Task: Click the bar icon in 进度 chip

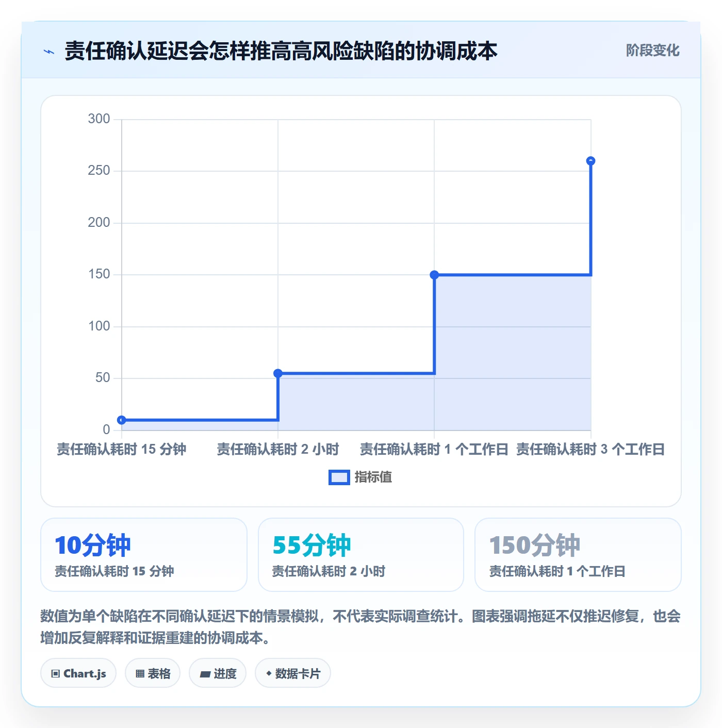Action: pos(205,674)
